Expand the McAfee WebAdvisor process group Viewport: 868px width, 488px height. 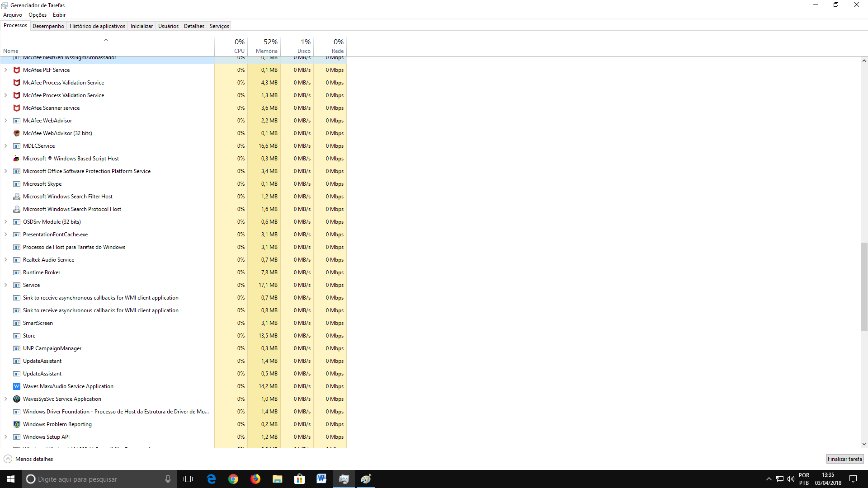coord(5,121)
